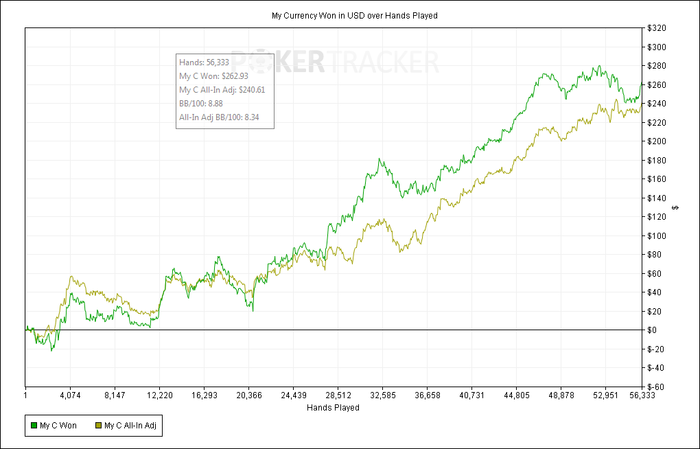The width and height of the screenshot is (700, 449).
Task: Click the All-In Adj BB/100: 8.34 tooltip line
Action: point(219,117)
